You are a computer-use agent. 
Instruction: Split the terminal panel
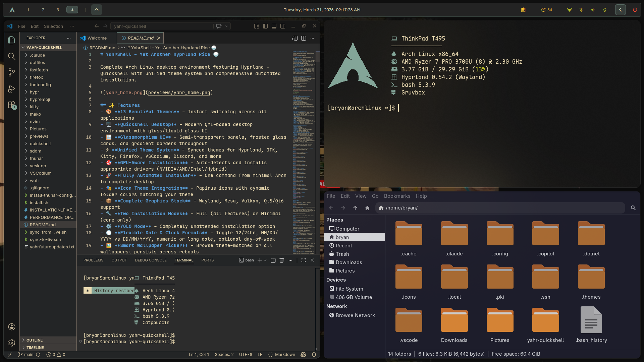[x=273, y=260]
